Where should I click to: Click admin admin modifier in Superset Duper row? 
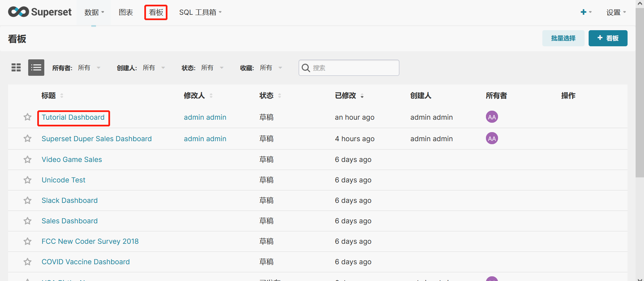[x=205, y=139]
